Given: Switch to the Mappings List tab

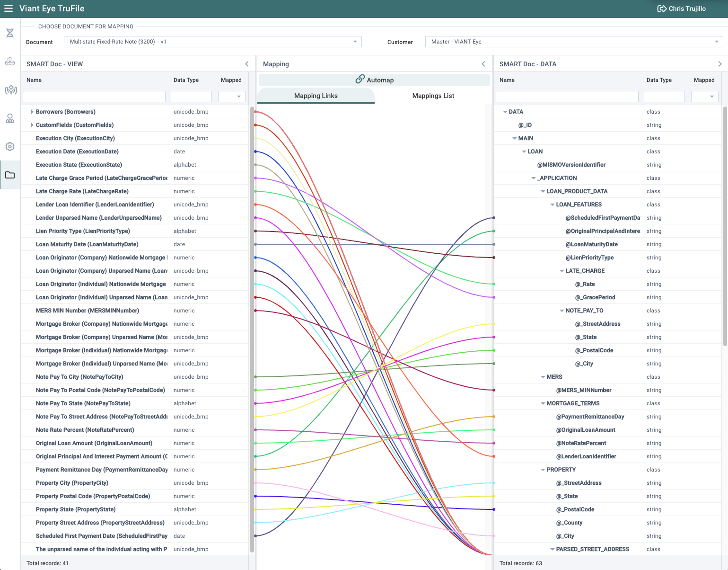Looking at the screenshot, I should click(x=433, y=96).
